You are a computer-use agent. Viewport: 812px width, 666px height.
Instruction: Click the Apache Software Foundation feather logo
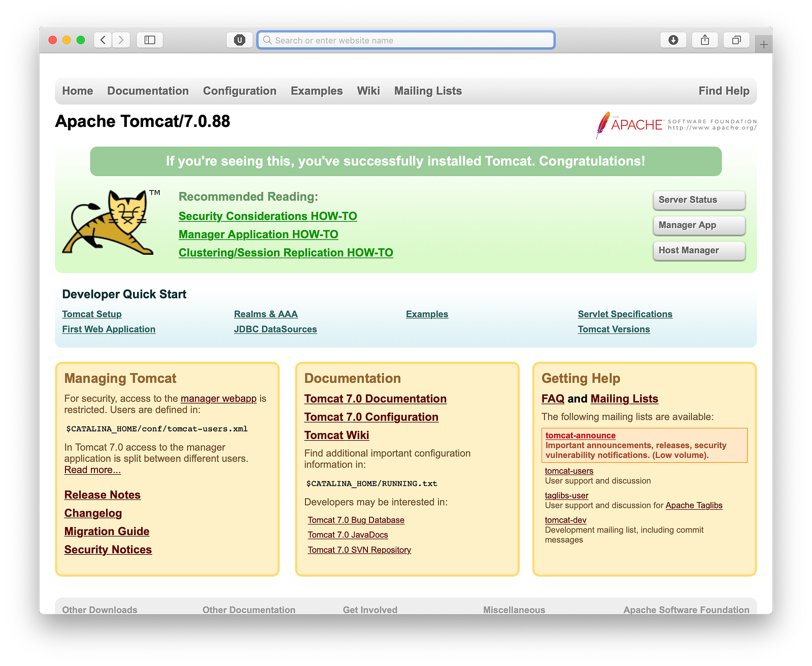676,125
